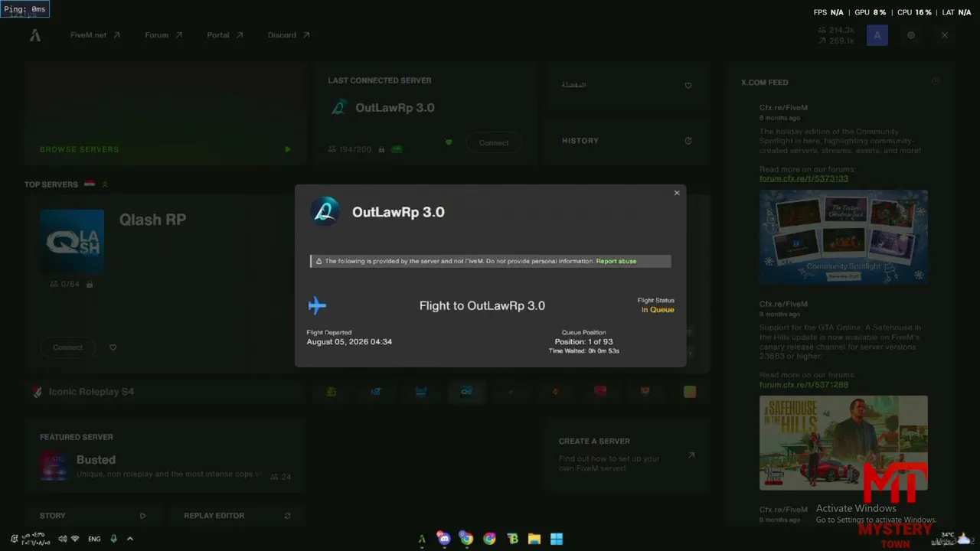Open the user account avatar labeled A

877,35
